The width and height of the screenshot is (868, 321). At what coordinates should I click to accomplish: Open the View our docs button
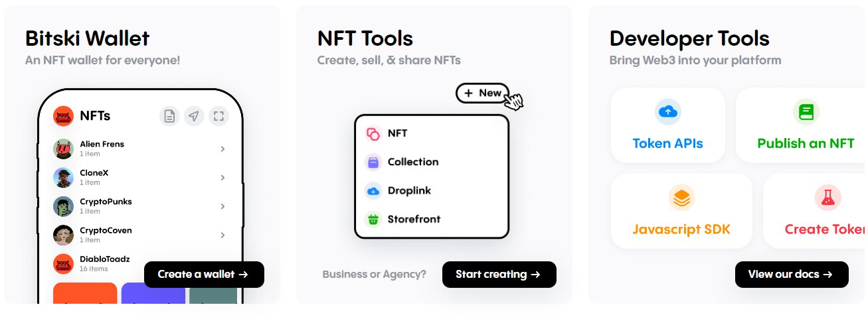click(791, 275)
